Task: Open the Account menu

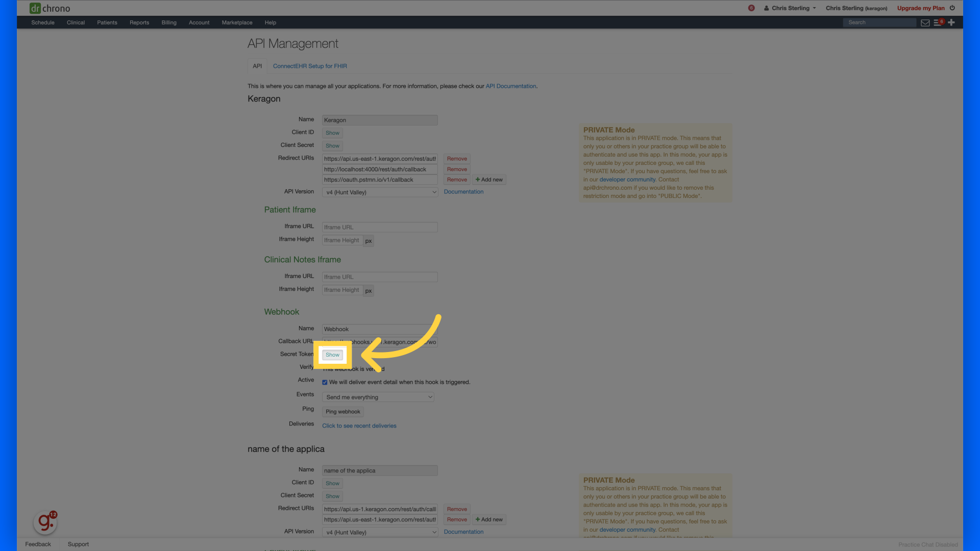Action: coord(199,22)
